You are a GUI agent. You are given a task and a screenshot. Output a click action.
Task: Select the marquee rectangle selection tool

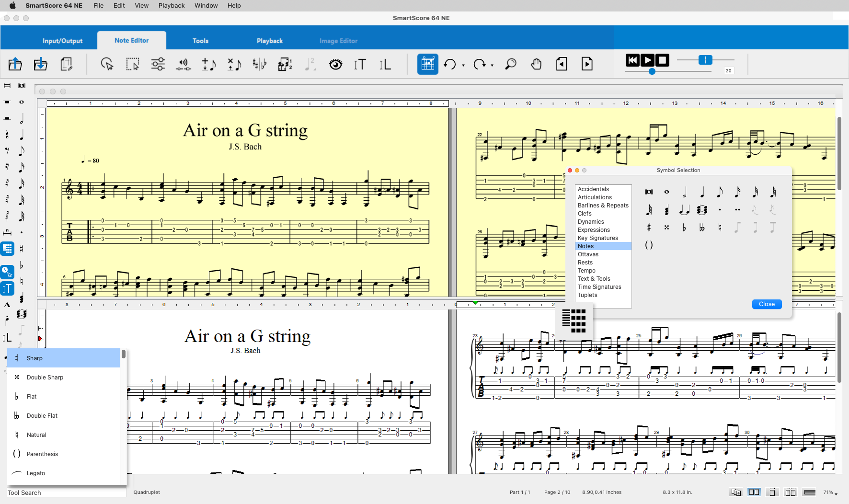[x=132, y=64]
